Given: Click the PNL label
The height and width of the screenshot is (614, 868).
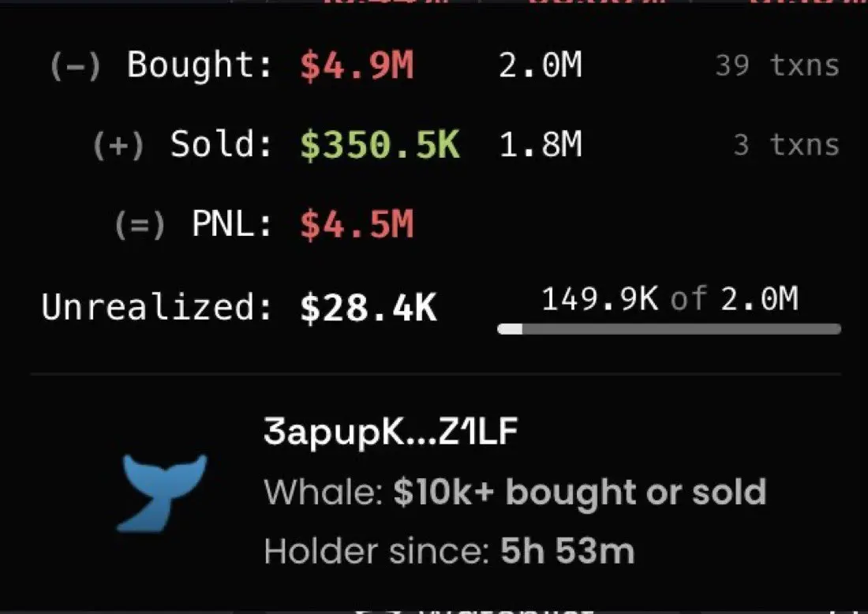Looking at the screenshot, I should tap(233, 225).
